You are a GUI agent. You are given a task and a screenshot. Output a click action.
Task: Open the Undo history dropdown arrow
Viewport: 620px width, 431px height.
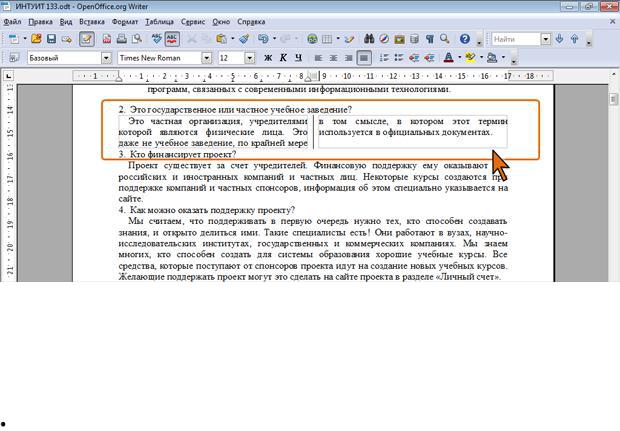[x=274, y=39]
